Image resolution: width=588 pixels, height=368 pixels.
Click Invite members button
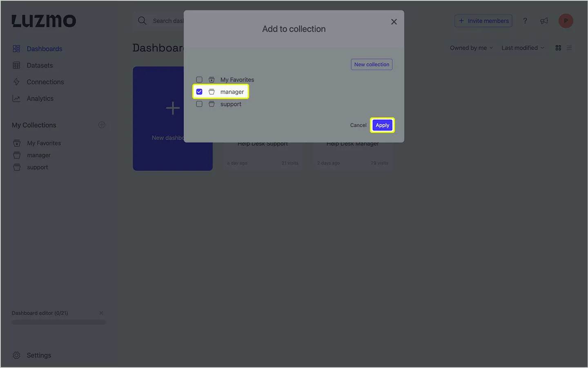[483, 21]
